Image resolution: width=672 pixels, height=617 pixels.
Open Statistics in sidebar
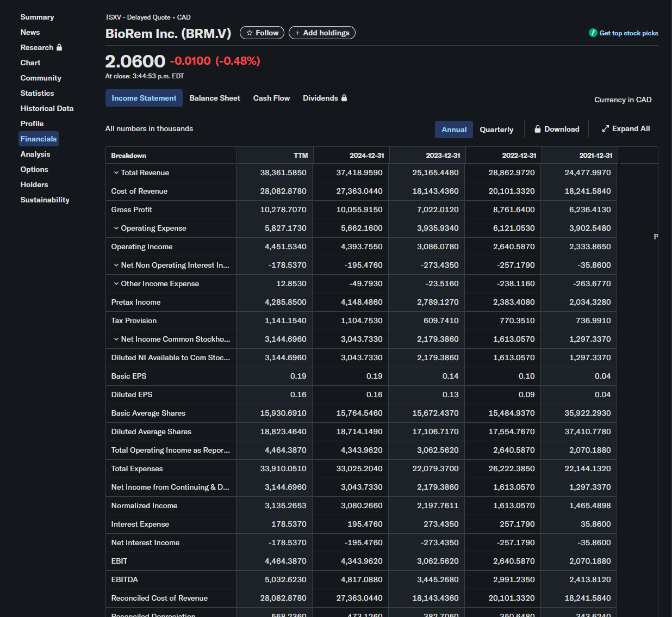(x=37, y=93)
